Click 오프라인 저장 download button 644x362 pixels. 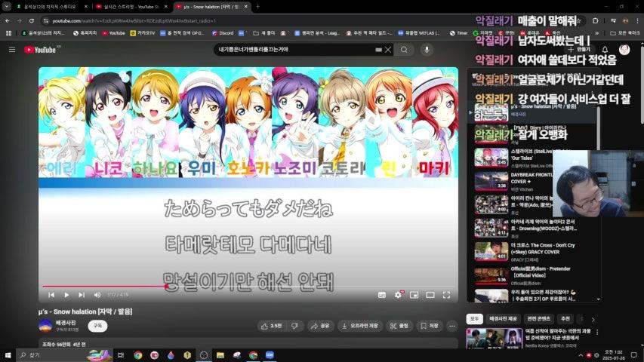click(360, 326)
